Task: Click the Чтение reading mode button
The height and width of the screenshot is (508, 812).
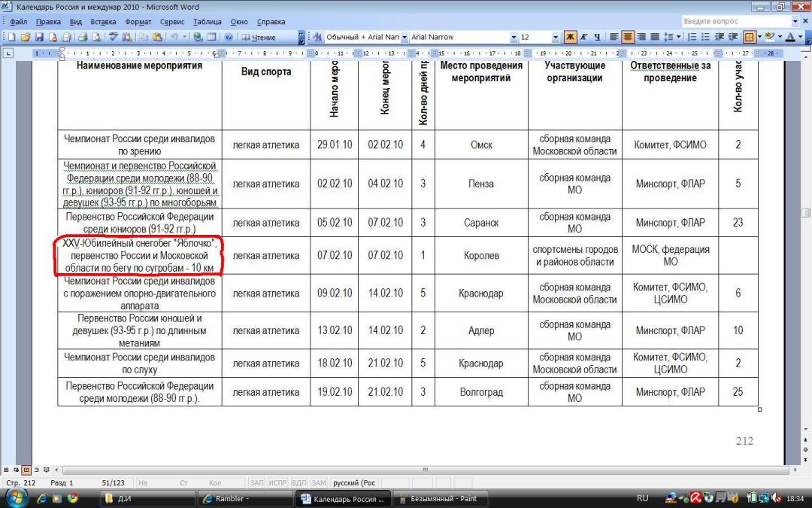Action: pos(259,37)
